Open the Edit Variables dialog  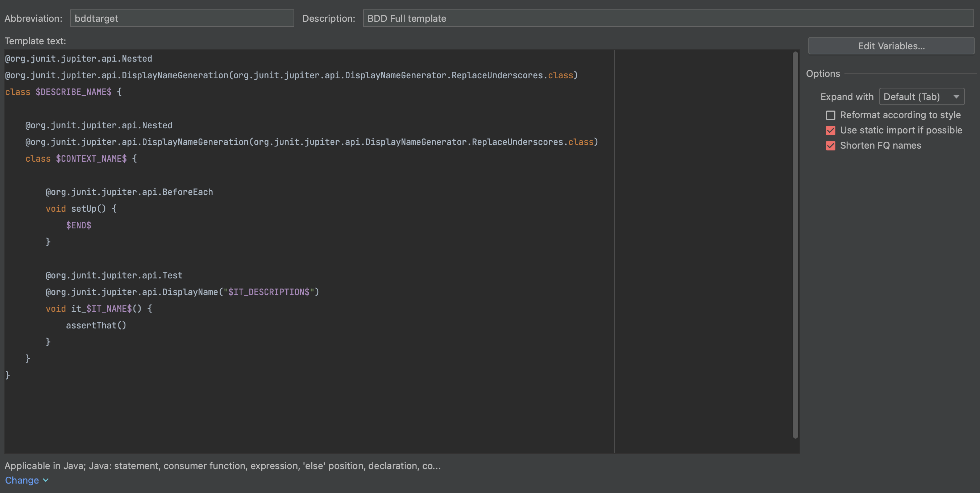[891, 46]
